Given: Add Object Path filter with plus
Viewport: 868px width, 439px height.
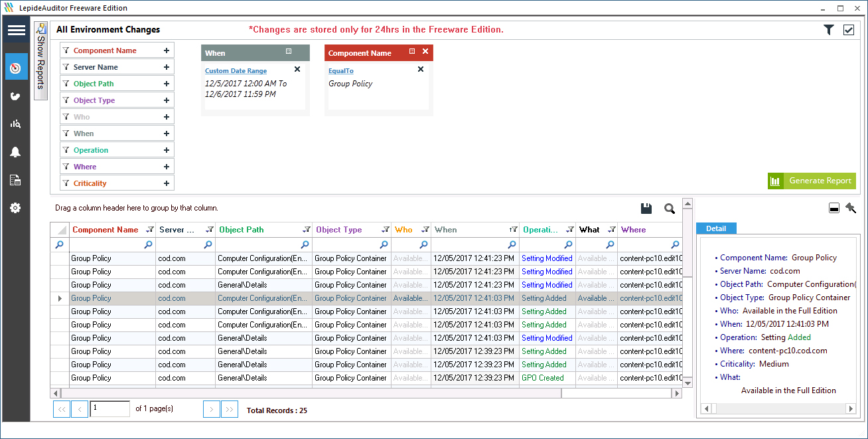Looking at the screenshot, I should tap(167, 84).
